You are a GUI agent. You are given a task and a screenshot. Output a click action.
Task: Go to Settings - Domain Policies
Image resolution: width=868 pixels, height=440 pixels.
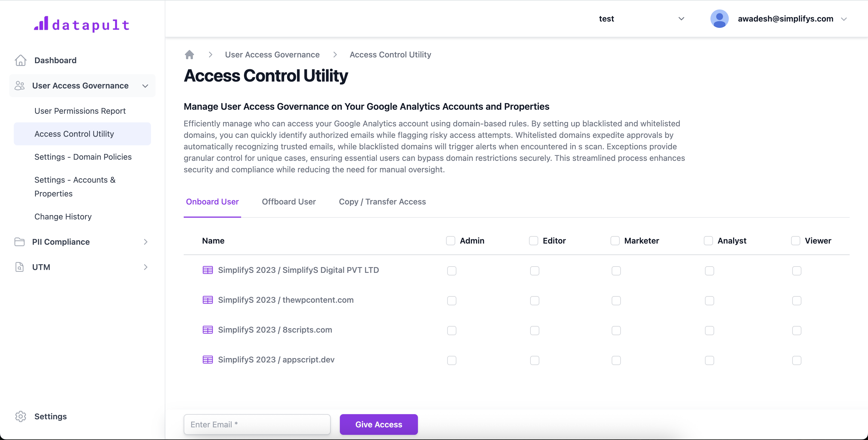[x=83, y=157]
